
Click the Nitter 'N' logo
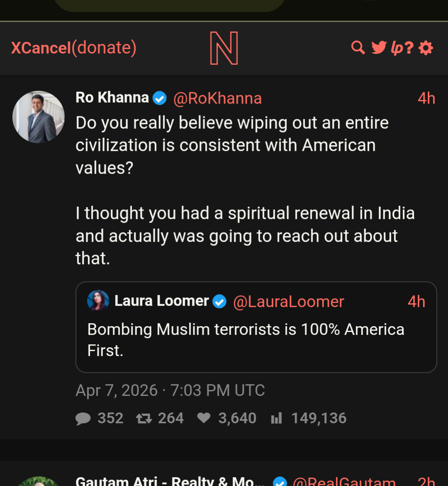coord(224,48)
